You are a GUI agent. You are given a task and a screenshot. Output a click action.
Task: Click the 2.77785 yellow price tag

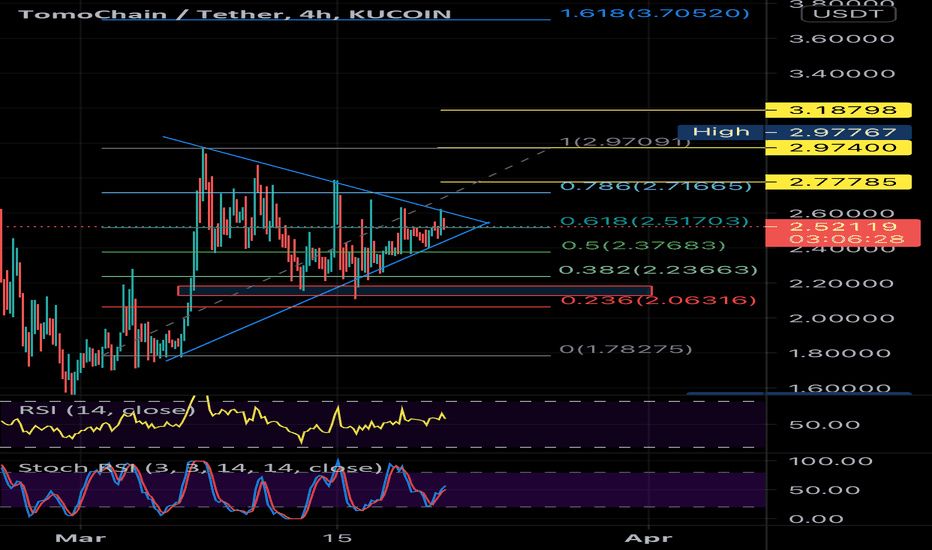click(x=839, y=182)
